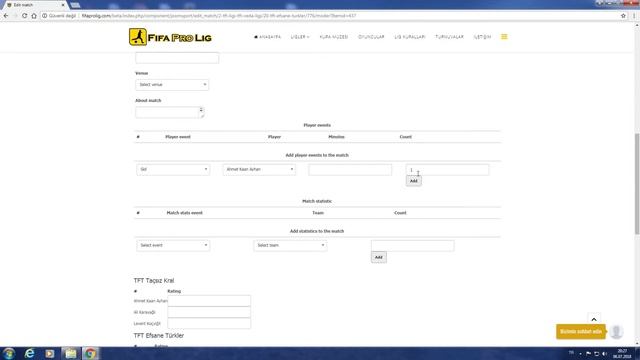The width and height of the screenshot is (640, 360).
Task: Click the browser home icon
Action: tap(34, 16)
